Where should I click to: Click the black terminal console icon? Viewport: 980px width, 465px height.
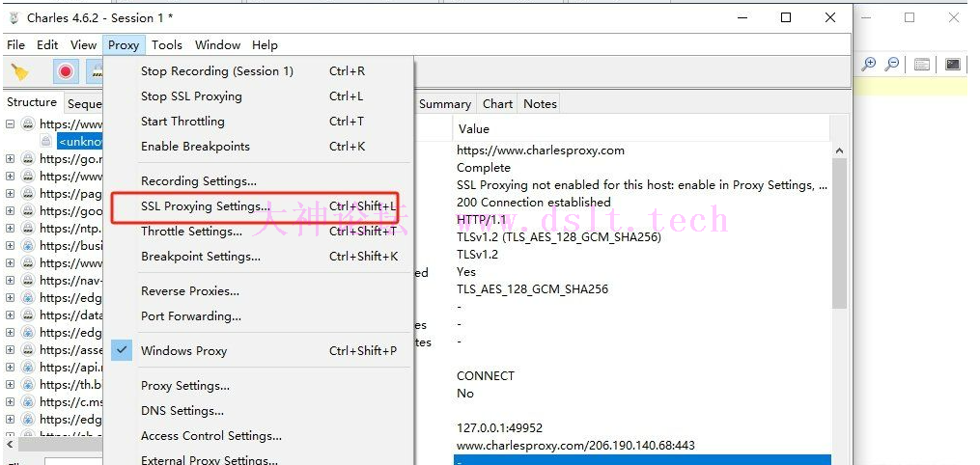pyautogui.click(x=953, y=65)
